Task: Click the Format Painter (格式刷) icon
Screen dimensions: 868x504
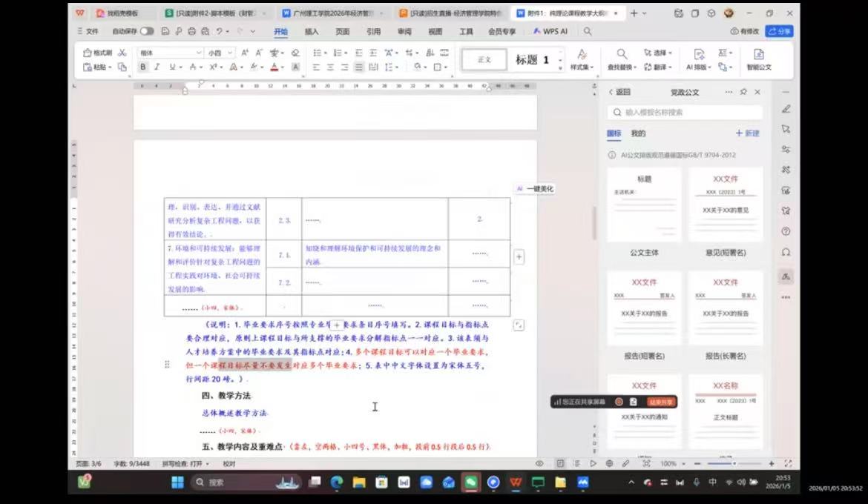Action: (97, 53)
